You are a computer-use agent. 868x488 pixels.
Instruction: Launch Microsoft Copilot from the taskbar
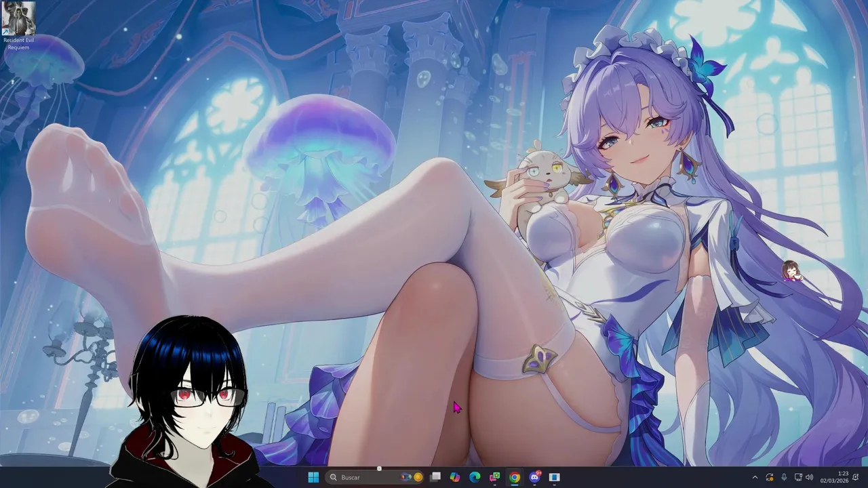point(455,477)
